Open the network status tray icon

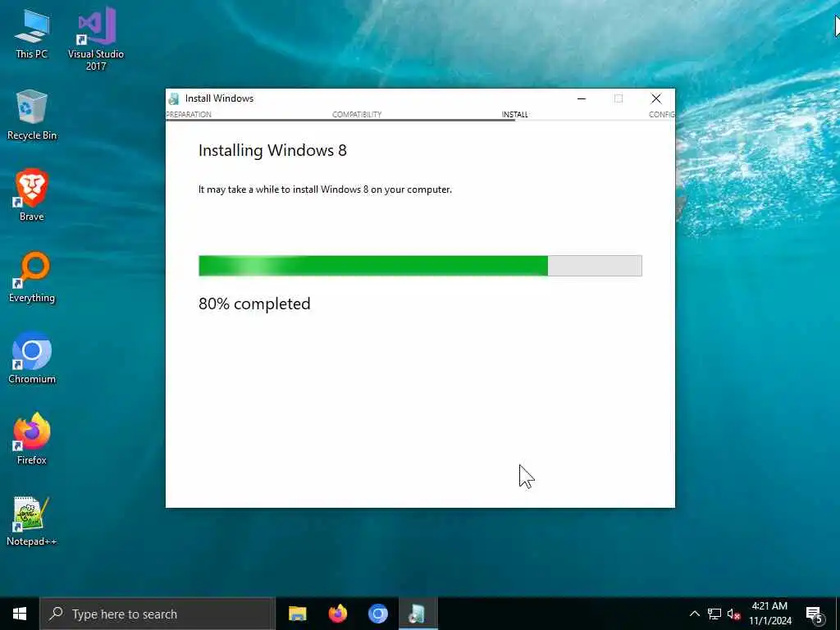coord(714,614)
